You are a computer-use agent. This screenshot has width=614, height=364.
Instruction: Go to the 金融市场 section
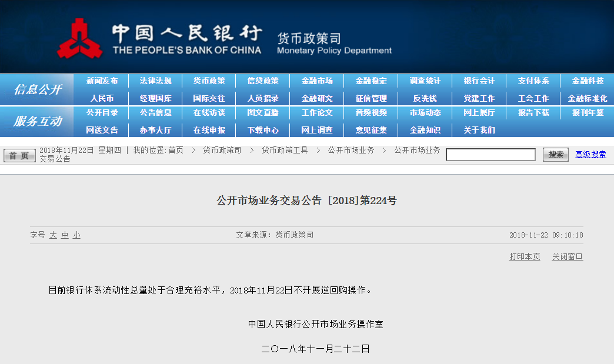317,81
